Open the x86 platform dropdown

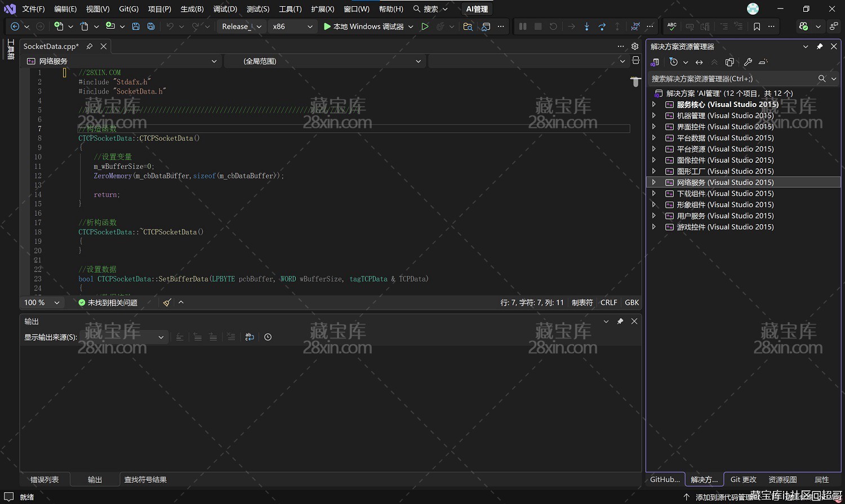click(x=292, y=26)
